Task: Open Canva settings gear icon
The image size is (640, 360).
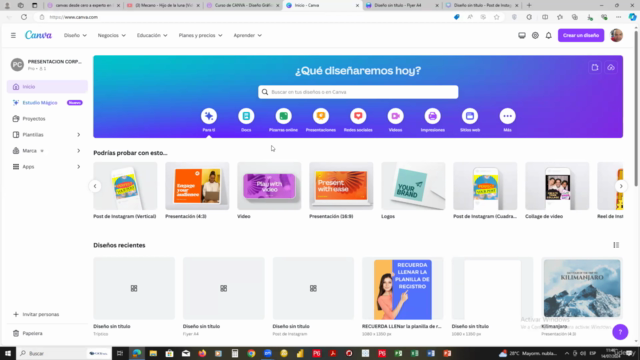Action: click(535, 36)
